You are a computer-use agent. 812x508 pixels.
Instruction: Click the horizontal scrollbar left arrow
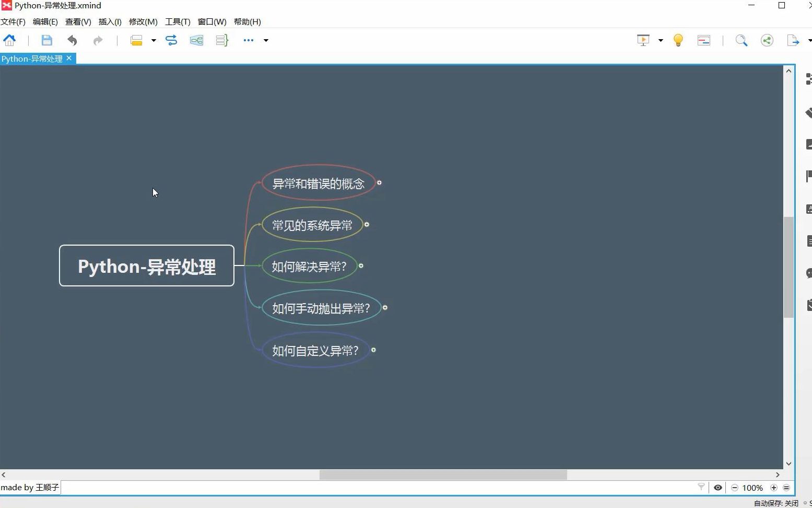(4, 475)
